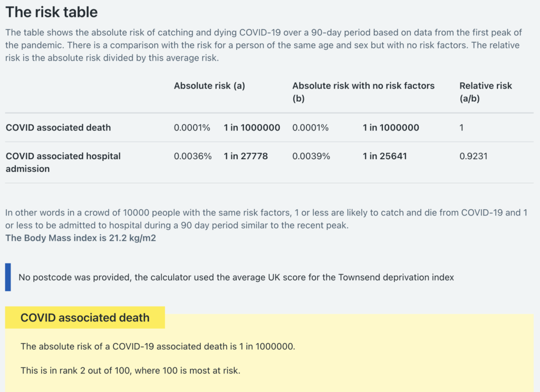540x392 pixels.
Task: Select the '1 in 27778' table cell
Action: tap(246, 156)
